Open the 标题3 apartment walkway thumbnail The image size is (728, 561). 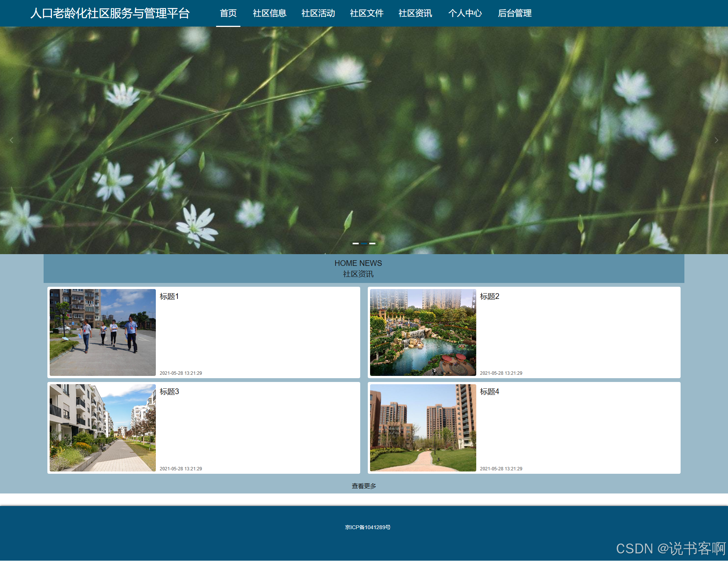[102, 427]
